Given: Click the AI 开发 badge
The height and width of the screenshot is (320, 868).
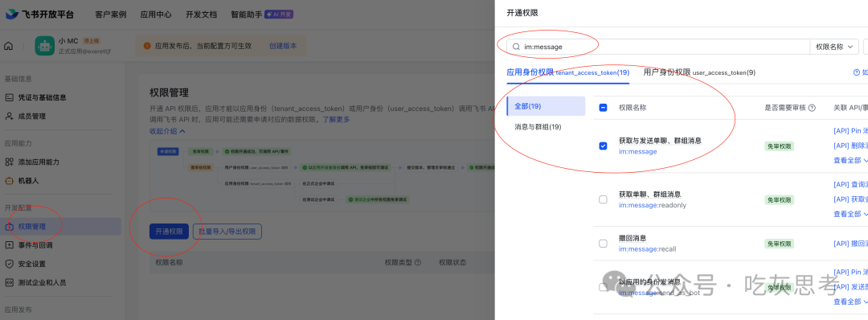Looking at the screenshot, I should [x=278, y=14].
